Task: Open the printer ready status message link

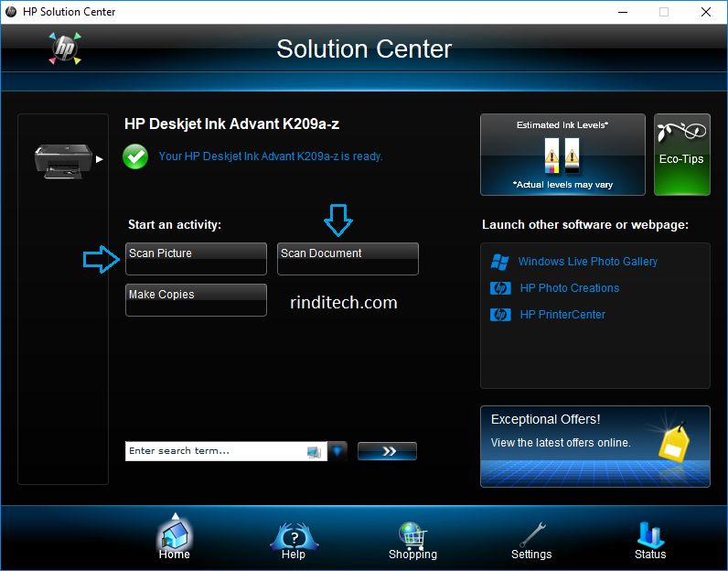Action: tap(270, 156)
